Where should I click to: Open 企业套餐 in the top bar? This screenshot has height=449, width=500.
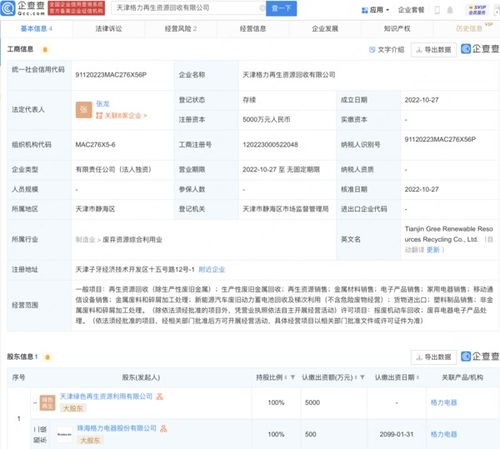point(411,10)
